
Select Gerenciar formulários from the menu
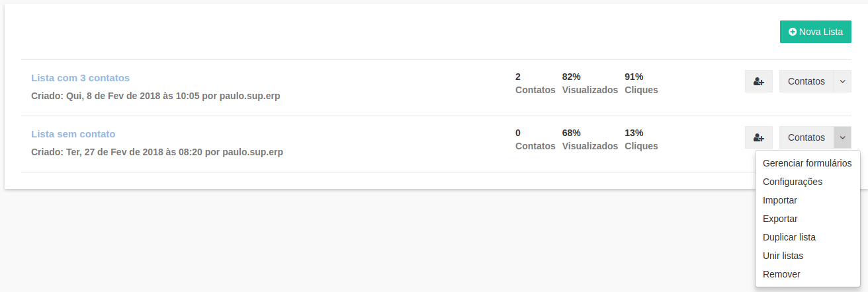[x=806, y=163]
